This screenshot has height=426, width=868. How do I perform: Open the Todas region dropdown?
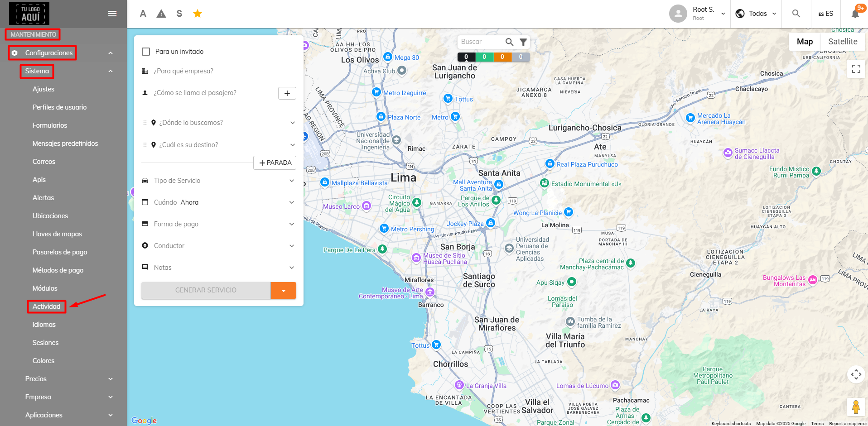(756, 14)
